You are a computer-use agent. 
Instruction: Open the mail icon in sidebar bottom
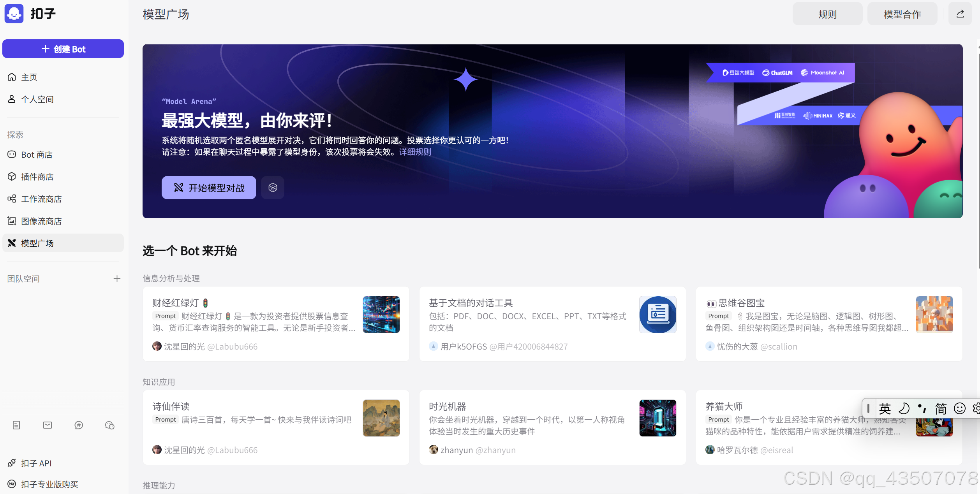(48, 425)
